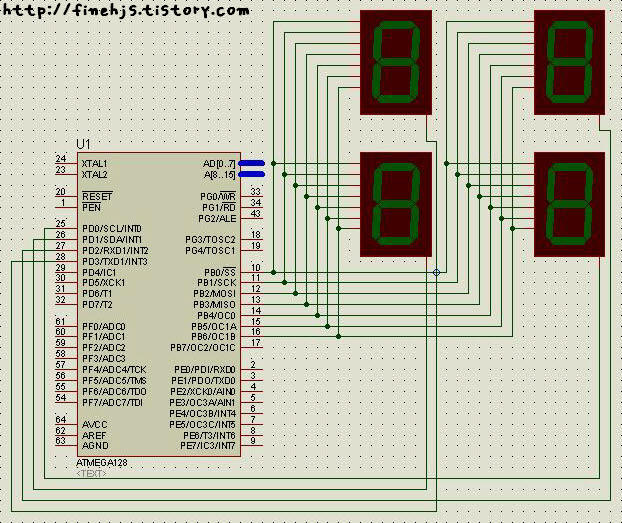Click the PG0/WR pin label
The height and width of the screenshot is (523, 622).
coord(218,196)
